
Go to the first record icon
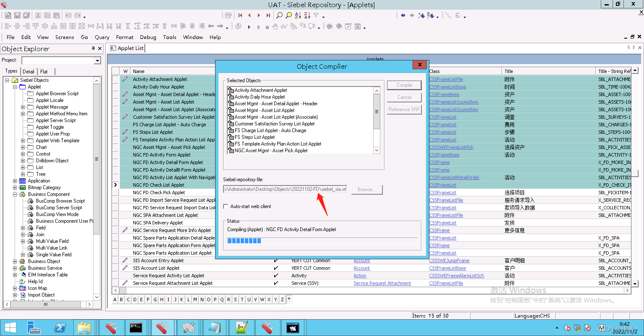click(240, 16)
